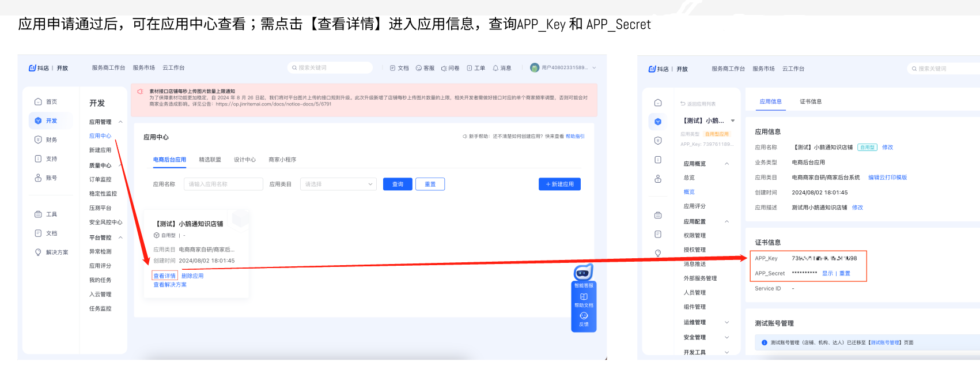The width and height of the screenshot is (980, 377).
Task: Open 解决方案 lightbulb icon in left screenshot sidebar
Action: [x=38, y=252]
